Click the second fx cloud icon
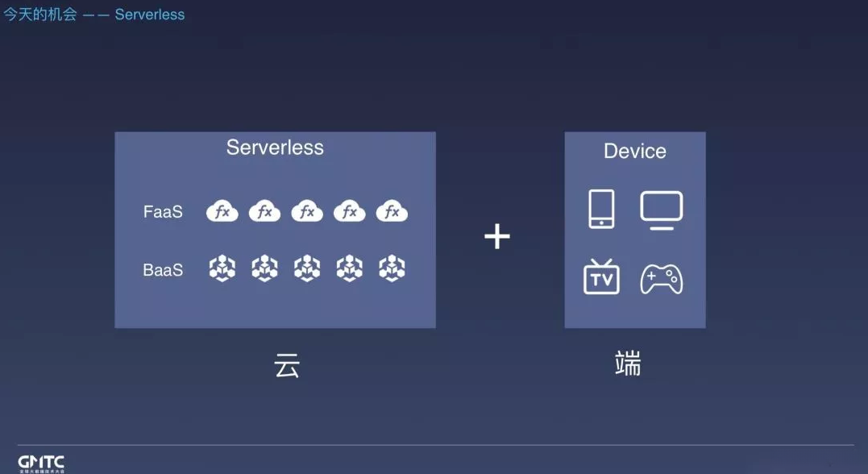The width and height of the screenshot is (868, 474). (264, 211)
